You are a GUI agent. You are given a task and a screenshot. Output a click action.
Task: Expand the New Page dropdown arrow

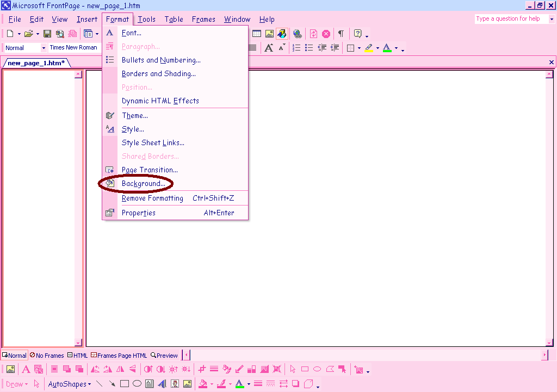19,34
